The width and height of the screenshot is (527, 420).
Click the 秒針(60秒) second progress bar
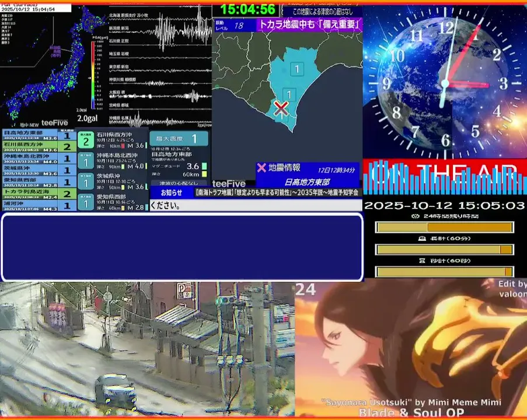[x=444, y=271]
